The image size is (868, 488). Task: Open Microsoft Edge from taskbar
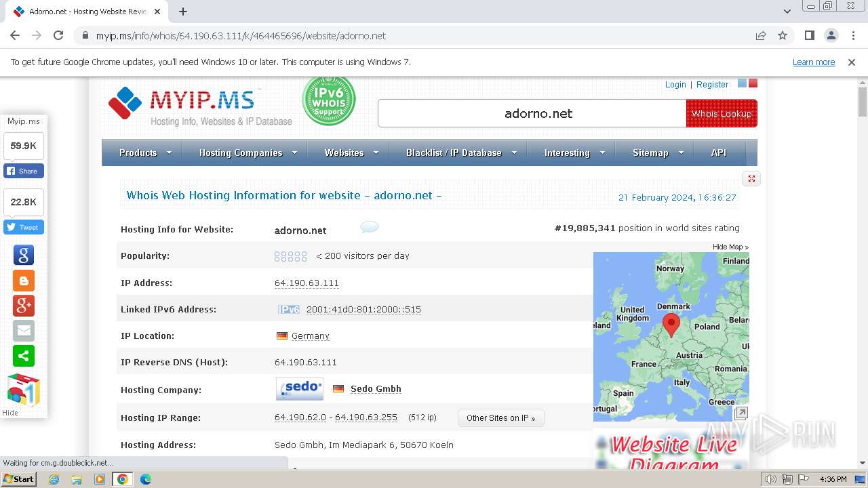point(145,479)
